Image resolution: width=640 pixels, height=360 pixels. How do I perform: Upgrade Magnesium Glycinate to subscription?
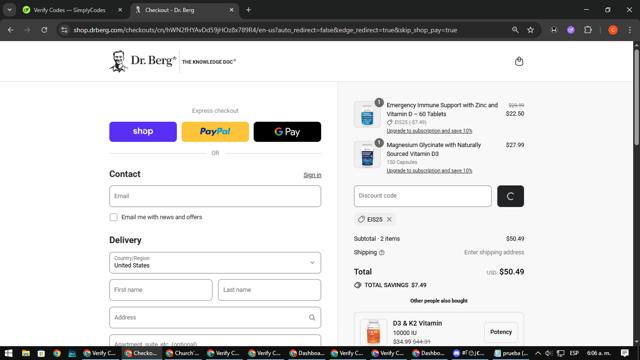click(x=429, y=171)
